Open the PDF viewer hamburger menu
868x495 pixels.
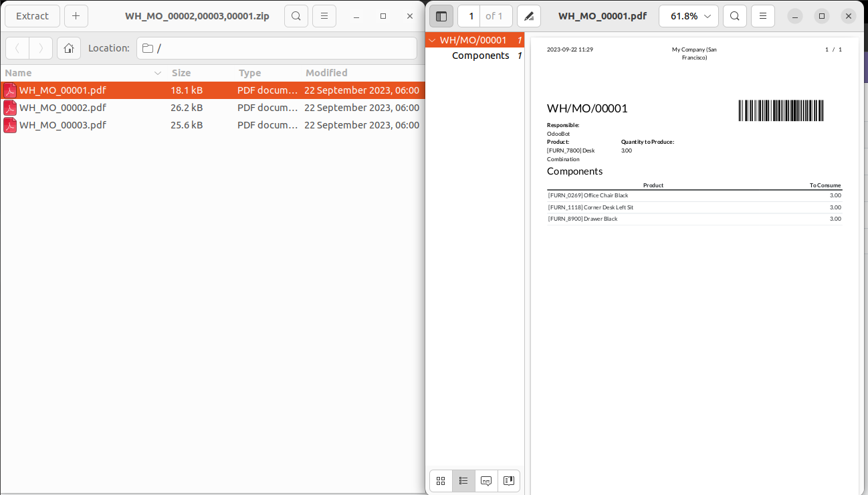(x=763, y=16)
